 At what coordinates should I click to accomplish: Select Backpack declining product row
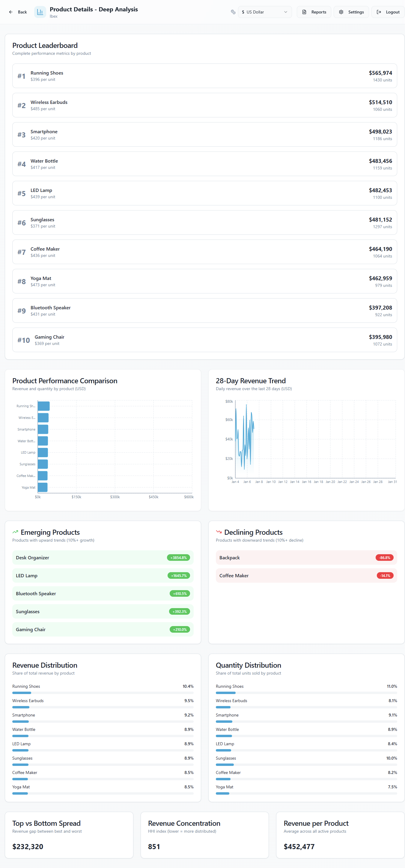pos(306,558)
